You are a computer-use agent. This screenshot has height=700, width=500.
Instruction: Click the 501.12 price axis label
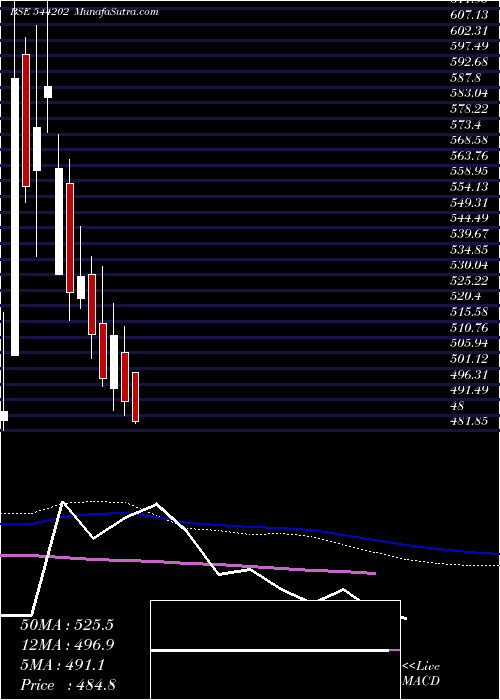[469, 359]
